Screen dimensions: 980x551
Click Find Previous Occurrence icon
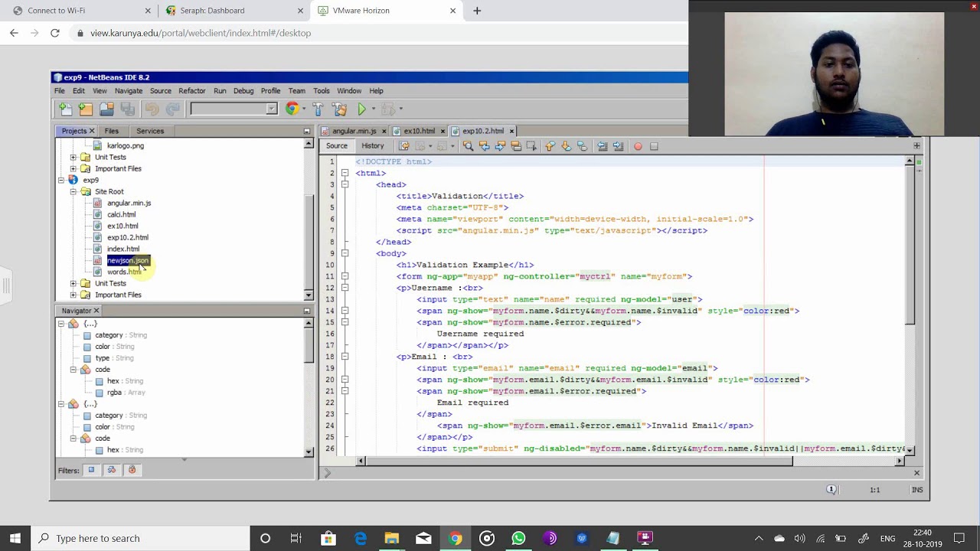484,146
